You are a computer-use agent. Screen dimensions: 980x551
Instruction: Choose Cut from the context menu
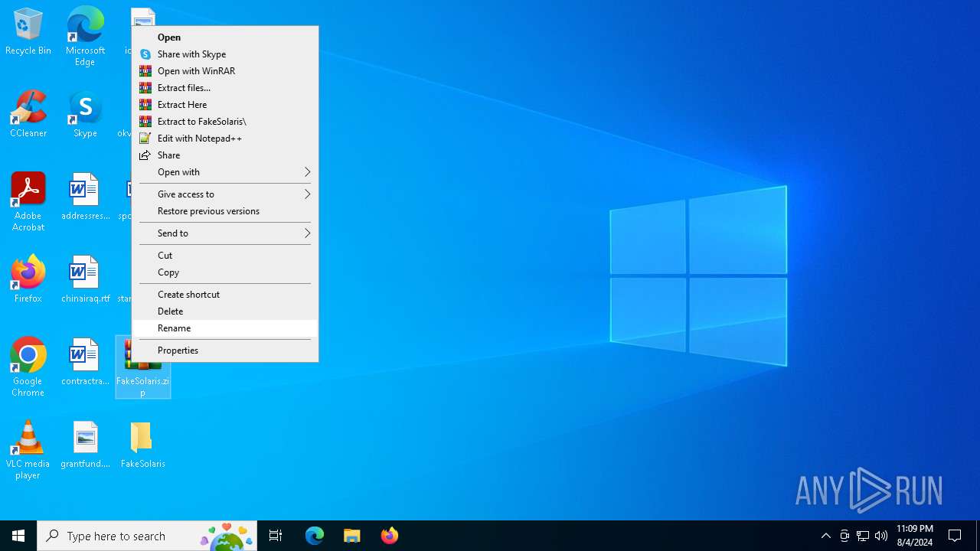coord(225,256)
